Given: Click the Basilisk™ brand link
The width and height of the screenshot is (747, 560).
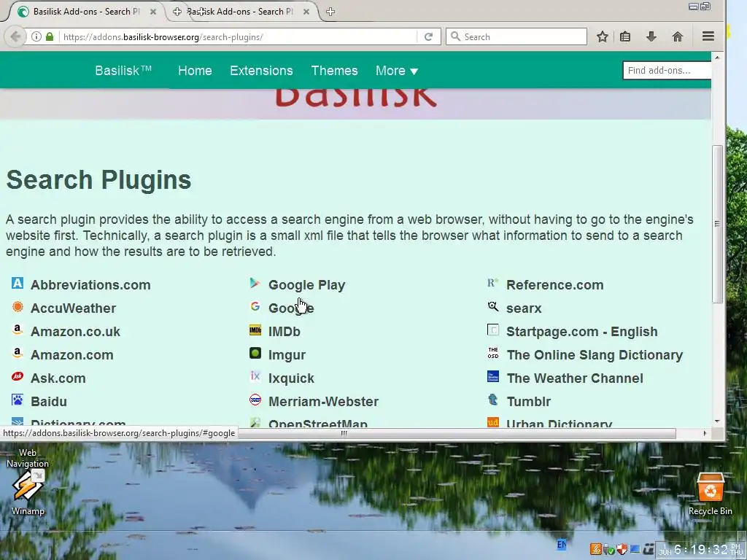Looking at the screenshot, I should [123, 71].
